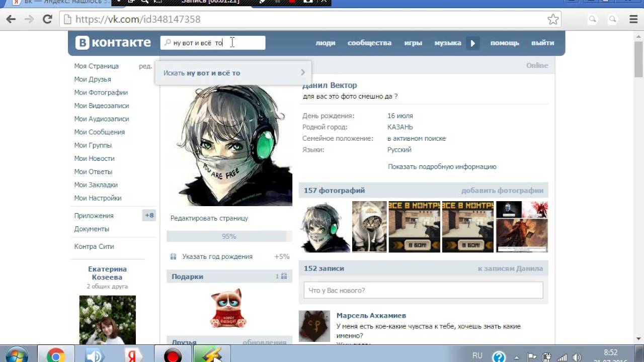Click grumpy cat gift image

coord(228,308)
